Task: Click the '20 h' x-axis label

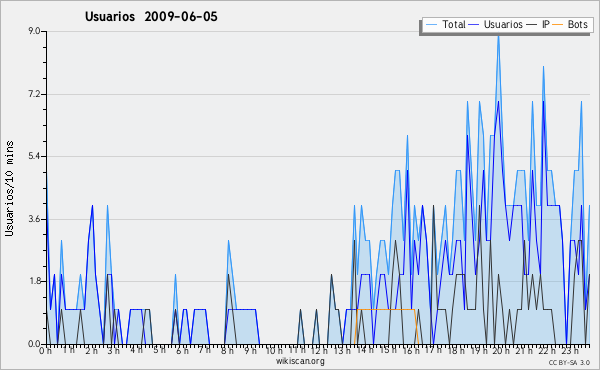Action: click(501, 350)
